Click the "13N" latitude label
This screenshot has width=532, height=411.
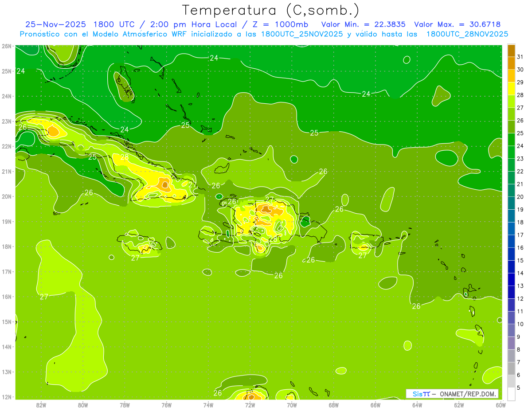point(7,372)
